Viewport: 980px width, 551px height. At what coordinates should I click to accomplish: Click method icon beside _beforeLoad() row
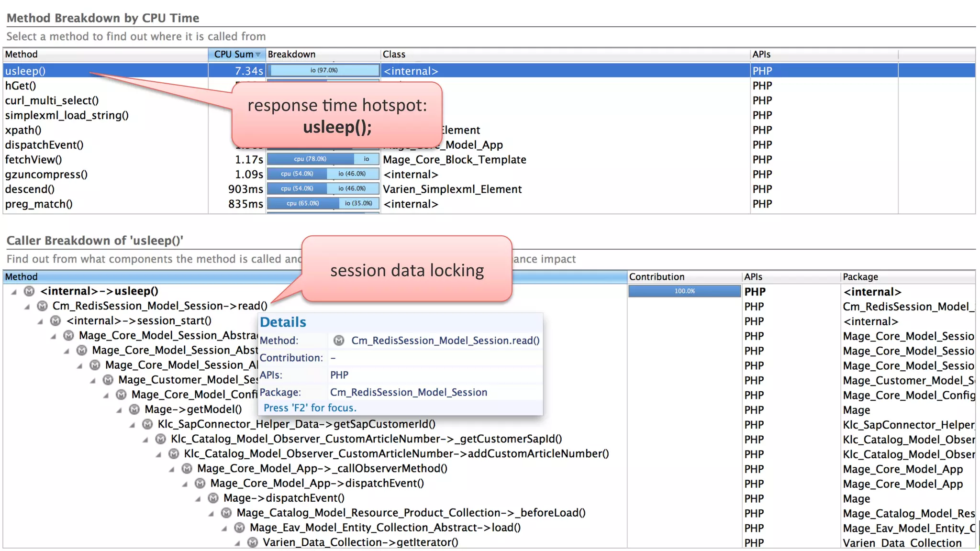click(226, 513)
